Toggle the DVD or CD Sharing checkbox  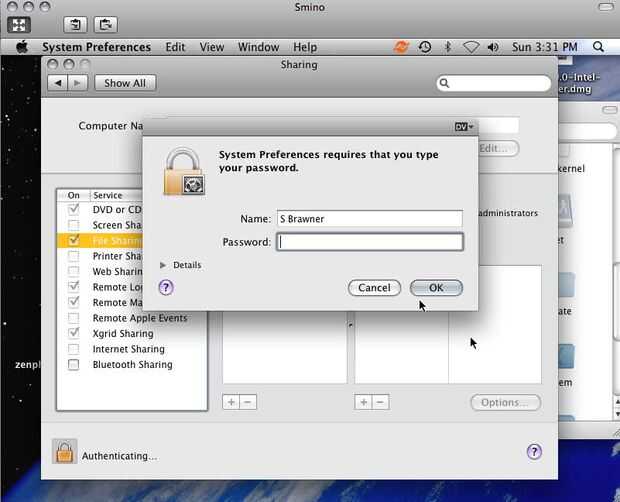(74, 209)
